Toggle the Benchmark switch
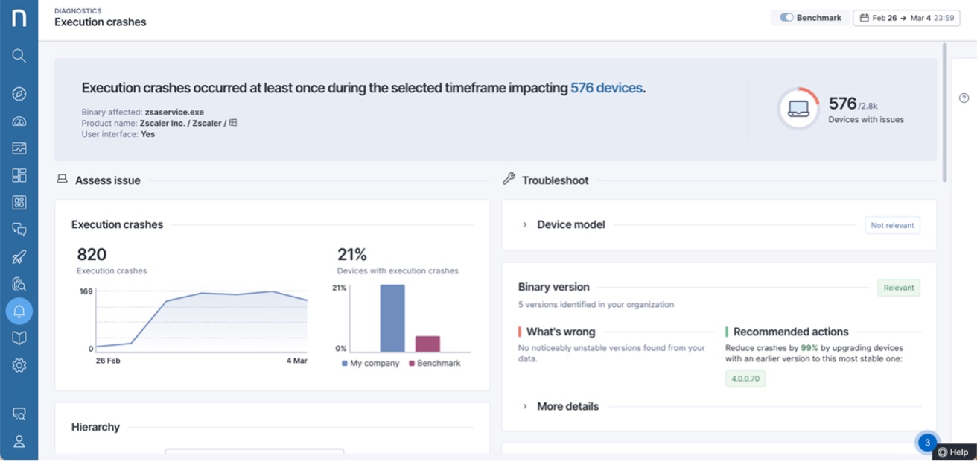 coord(786,18)
